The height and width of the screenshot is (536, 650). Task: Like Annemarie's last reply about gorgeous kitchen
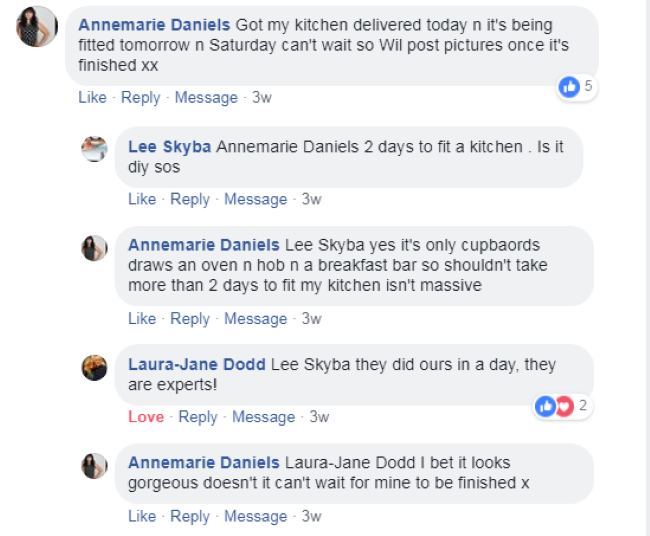(x=142, y=516)
